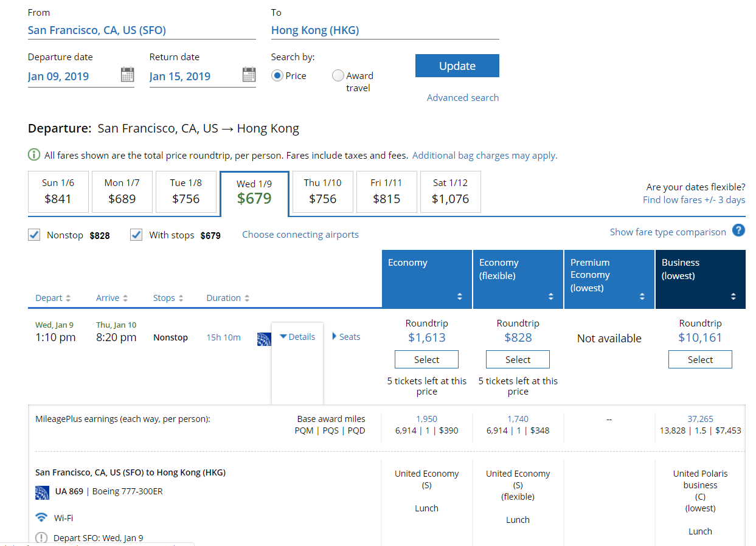756x546 pixels.
Task: Select the Price search radio button
Action: pos(277,76)
